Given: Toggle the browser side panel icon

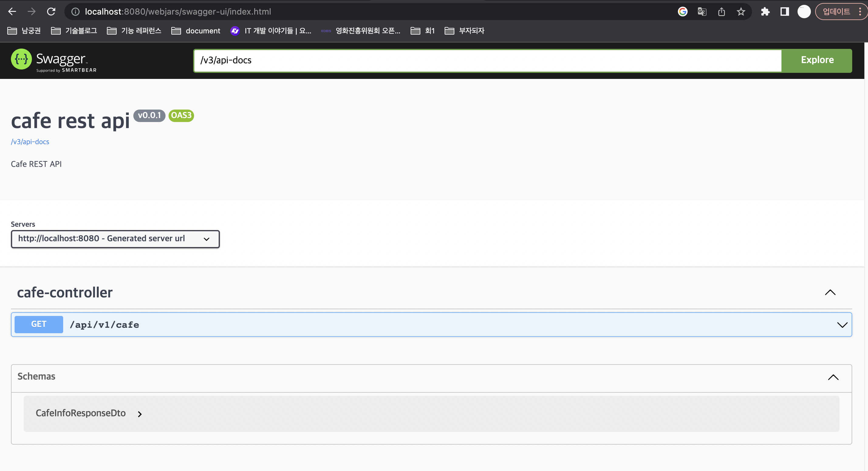Looking at the screenshot, I should pyautogui.click(x=784, y=12).
